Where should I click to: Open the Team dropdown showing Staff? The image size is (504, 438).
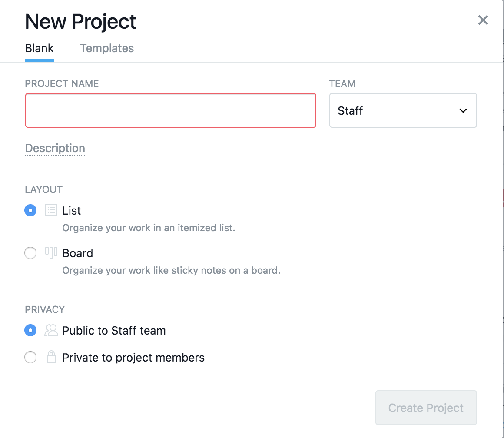point(402,110)
